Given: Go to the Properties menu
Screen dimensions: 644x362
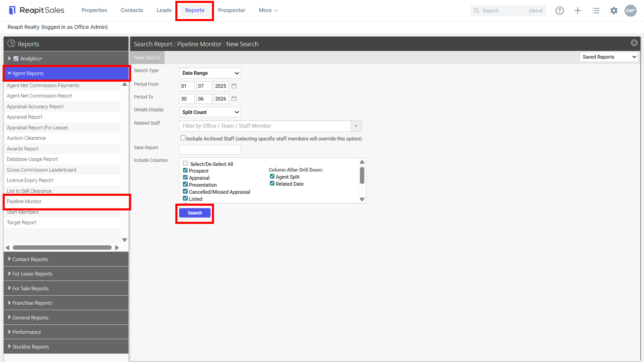Looking at the screenshot, I should tap(94, 10).
